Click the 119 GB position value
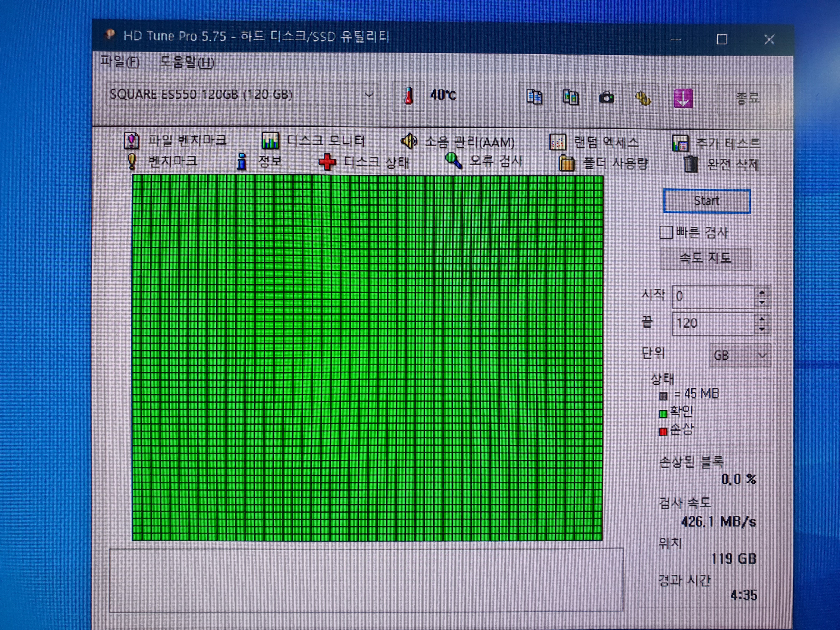The image size is (840, 630). click(x=734, y=559)
